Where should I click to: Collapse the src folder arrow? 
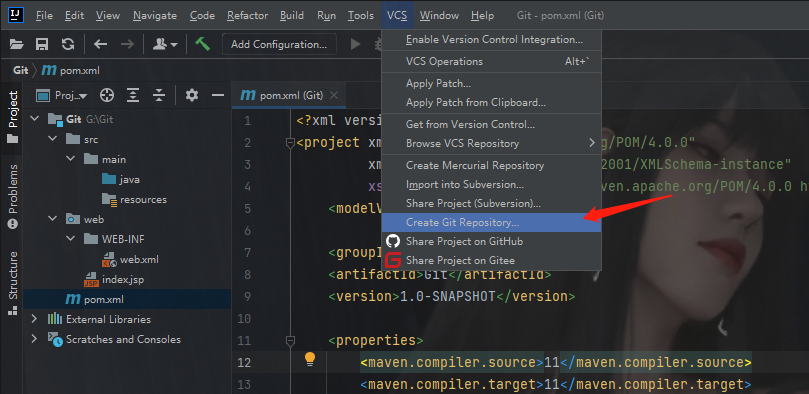point(52,139)
